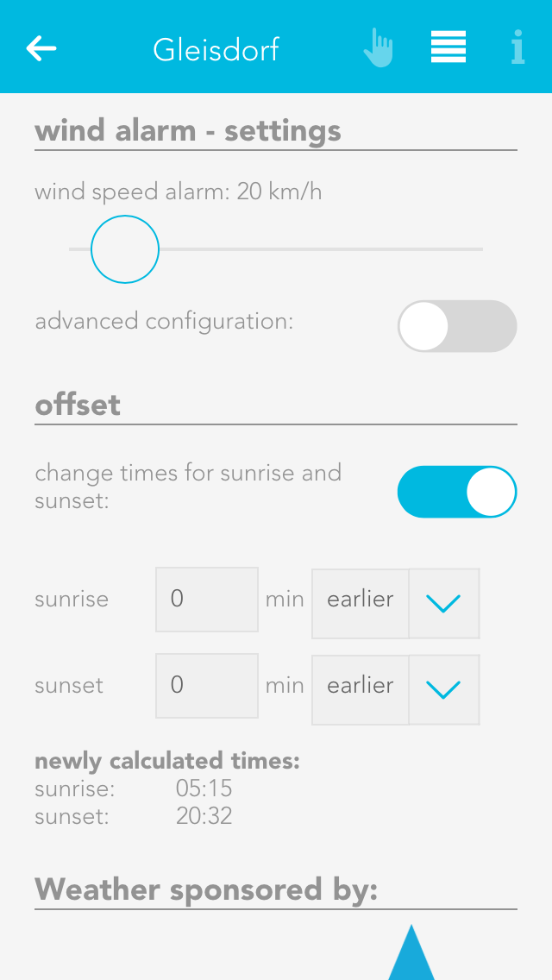The width and height of the screenshot is (552, 980).
Task: Focus the sunrise minutes input field
Action: [207, 600]
